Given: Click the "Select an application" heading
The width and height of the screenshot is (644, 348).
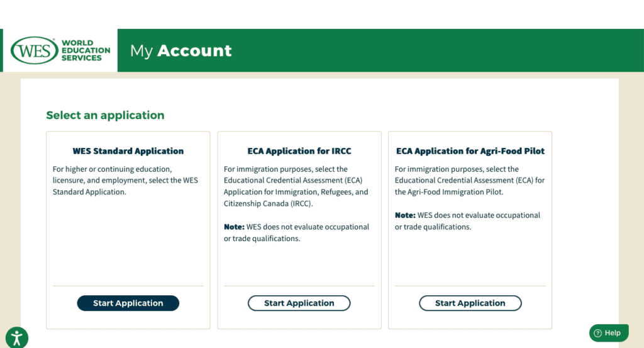Looking at the screenshot, I should pos(105,115).
